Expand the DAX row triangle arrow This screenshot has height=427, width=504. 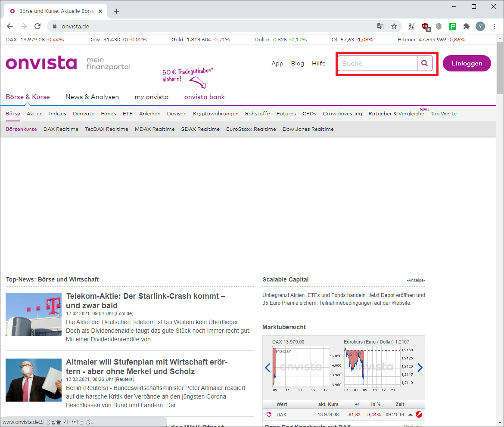tap(411, 415)
